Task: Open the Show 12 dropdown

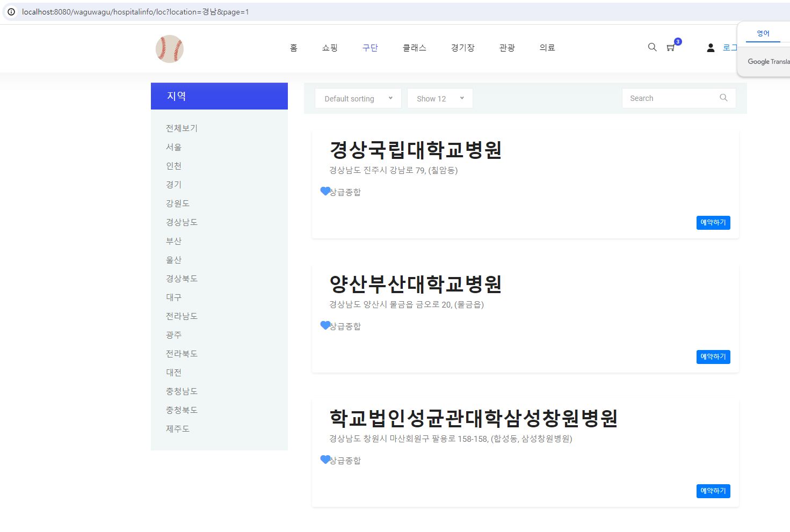Action: pos(440,98)
